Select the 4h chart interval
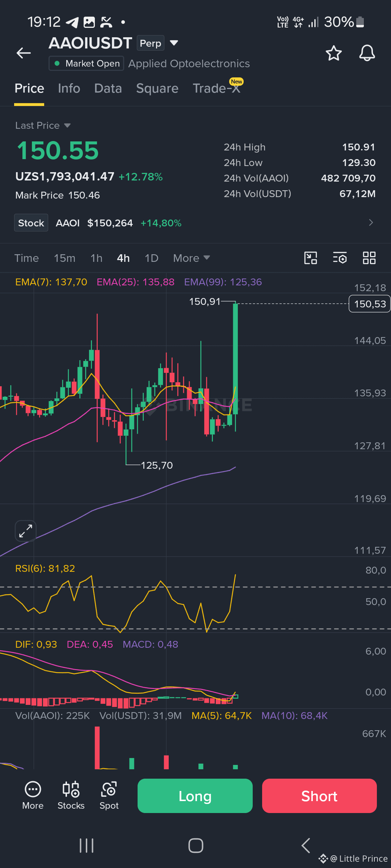 pyautogui.click(x=123, y=258)
